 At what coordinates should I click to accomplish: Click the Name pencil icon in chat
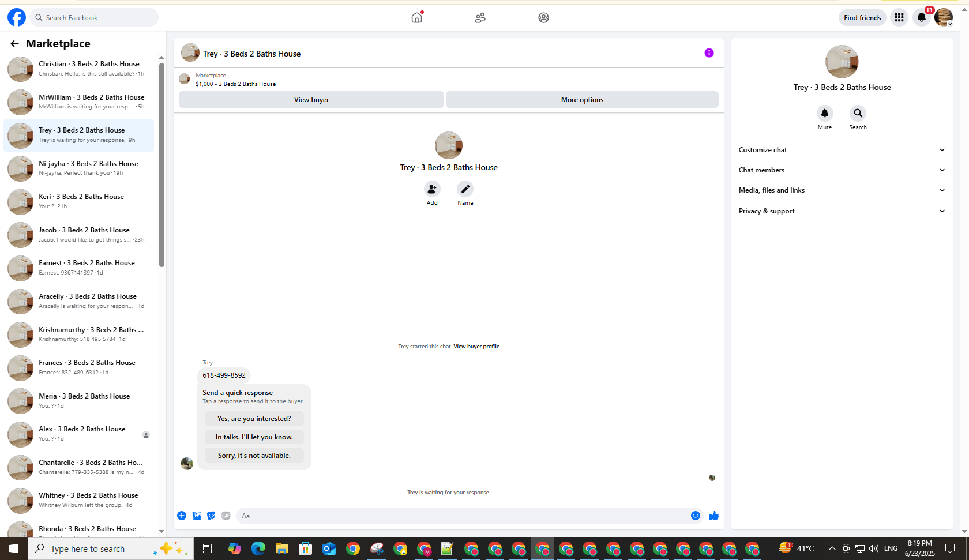coord(465,189)
